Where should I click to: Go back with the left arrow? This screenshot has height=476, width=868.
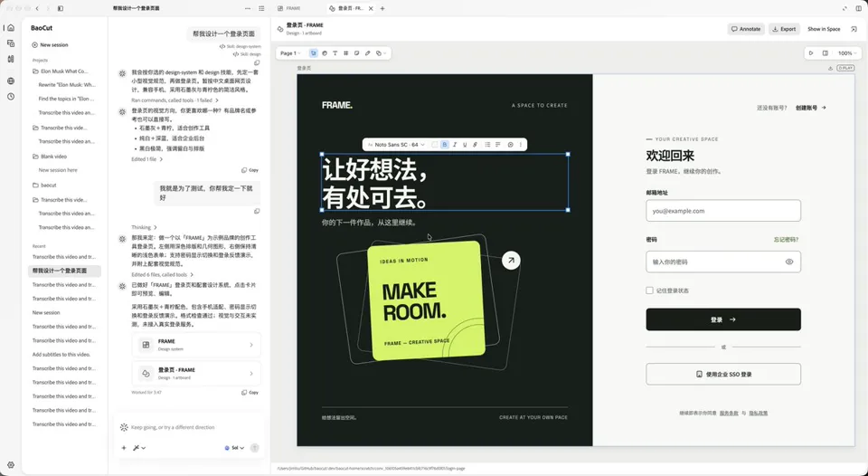pos(37,8)
